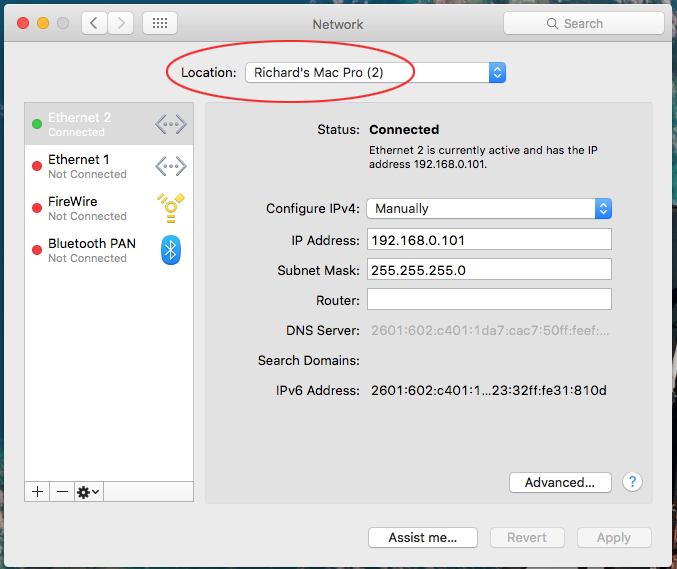The width and height of the screenshot is (677, 569).
Task: Click the Search Domains label
Action: click(x=309, y=360)
